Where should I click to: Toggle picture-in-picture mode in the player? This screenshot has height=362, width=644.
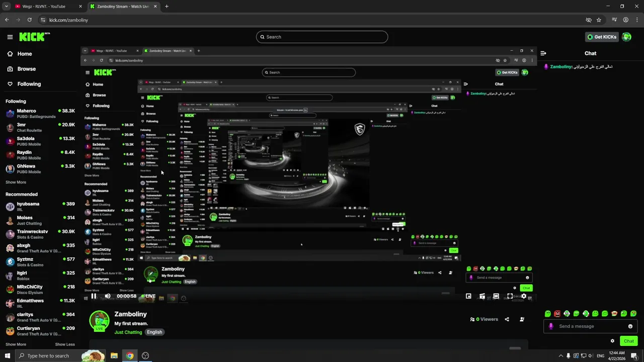pos(468,296)
